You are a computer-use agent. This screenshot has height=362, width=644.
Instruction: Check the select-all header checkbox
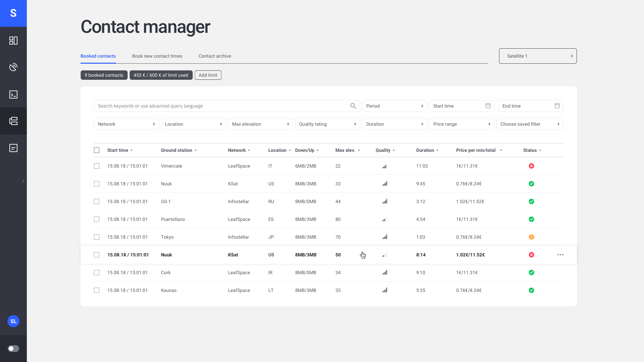[97, 150]
